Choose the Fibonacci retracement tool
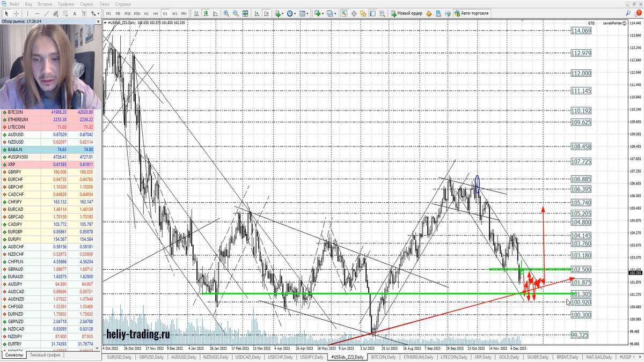 [x=65, y=13]
